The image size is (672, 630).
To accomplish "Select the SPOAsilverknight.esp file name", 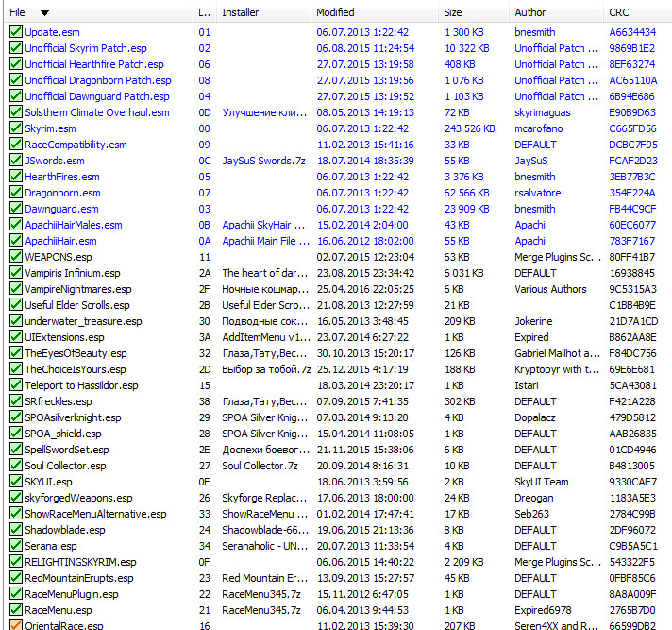I will (x=73, y=417).
